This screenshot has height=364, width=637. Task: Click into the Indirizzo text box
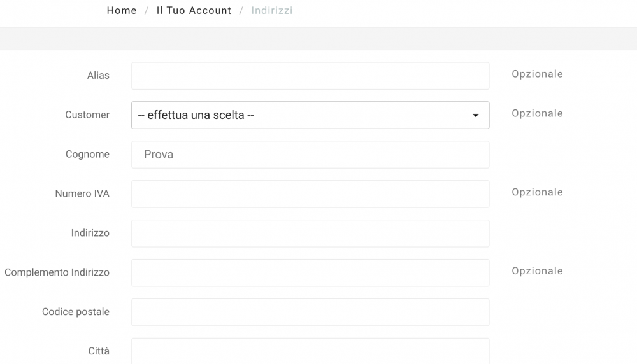[310, 234]
